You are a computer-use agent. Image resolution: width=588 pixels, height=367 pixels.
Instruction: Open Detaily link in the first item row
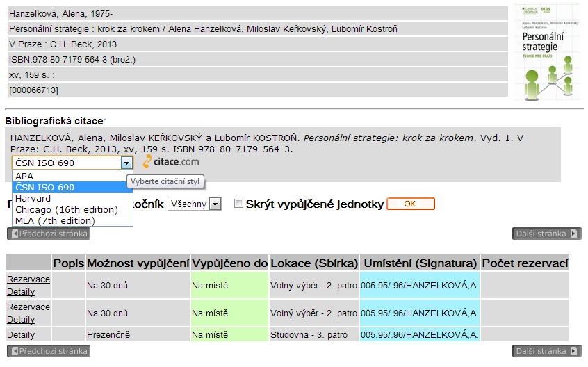point(21,292)
